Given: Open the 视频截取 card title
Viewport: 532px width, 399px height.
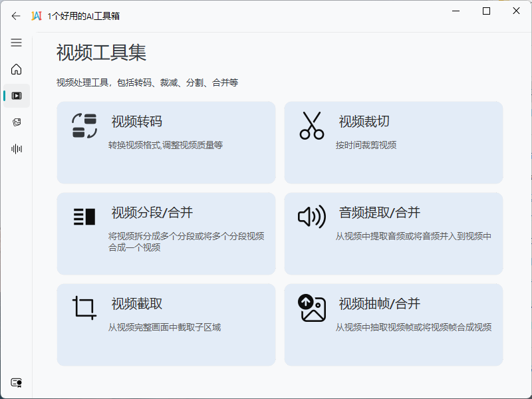Looking at the screenshot, I should pyautogui.click(x=137, y=304).
